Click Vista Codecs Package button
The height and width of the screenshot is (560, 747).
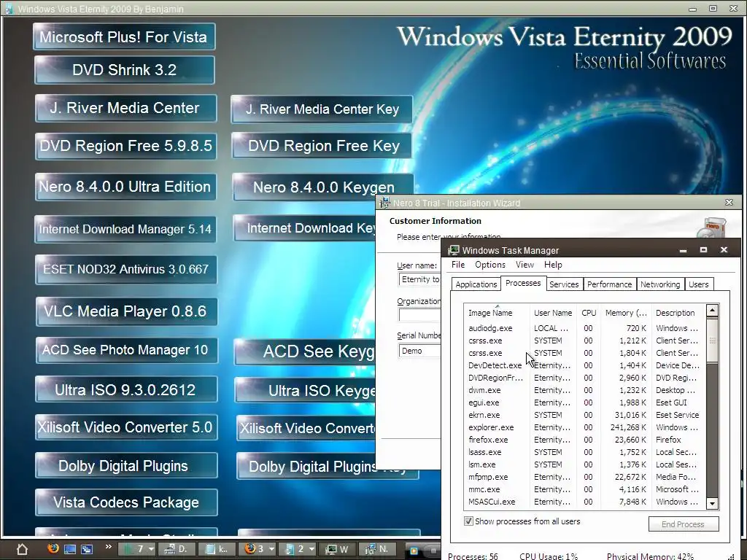click(126, 502)
